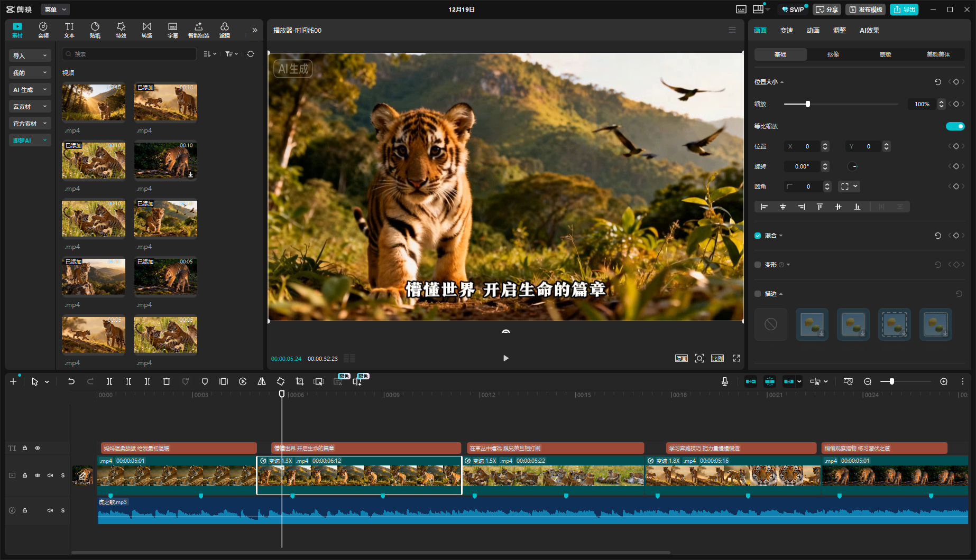Screen dimensions: 976x560
Task: Open the 贴纸 stickers tab
Action: coord(95,30)
